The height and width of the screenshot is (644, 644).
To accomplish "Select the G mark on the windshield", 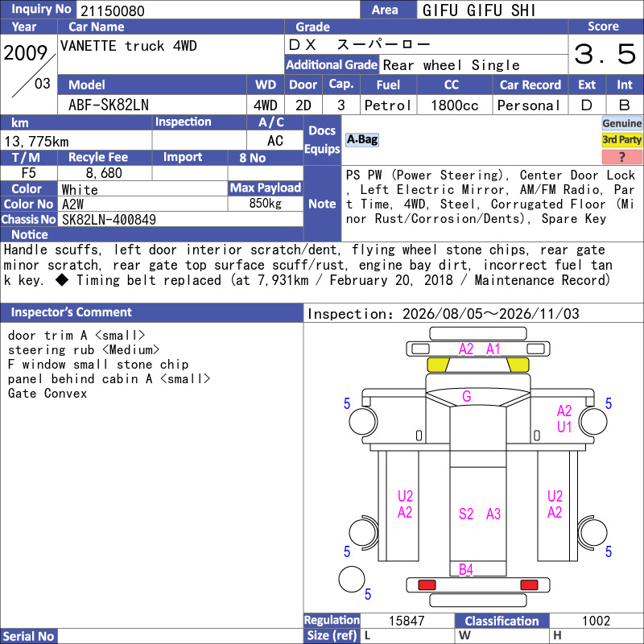I will [x=467, y=396].
